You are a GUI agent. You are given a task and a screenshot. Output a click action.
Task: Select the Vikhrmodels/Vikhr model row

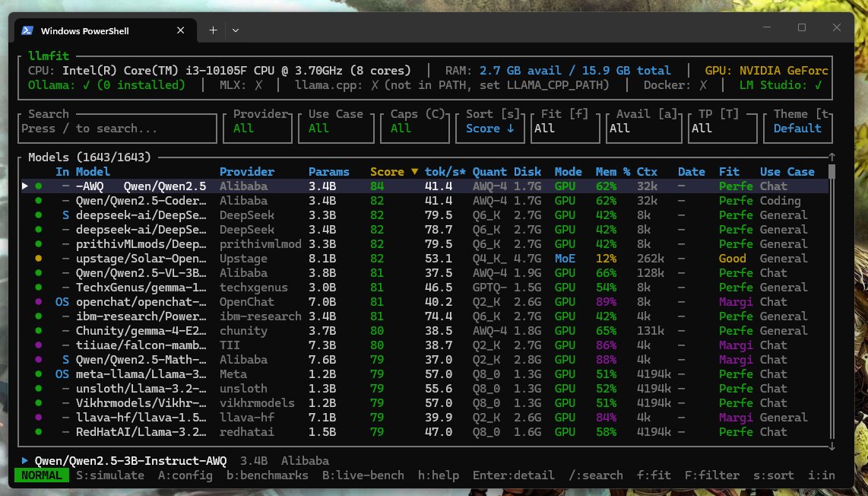click(425, 403)
